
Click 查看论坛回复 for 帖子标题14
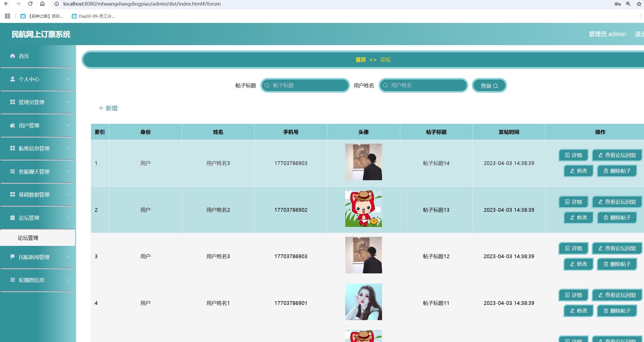pyautogui.click(x=617, y=155)
